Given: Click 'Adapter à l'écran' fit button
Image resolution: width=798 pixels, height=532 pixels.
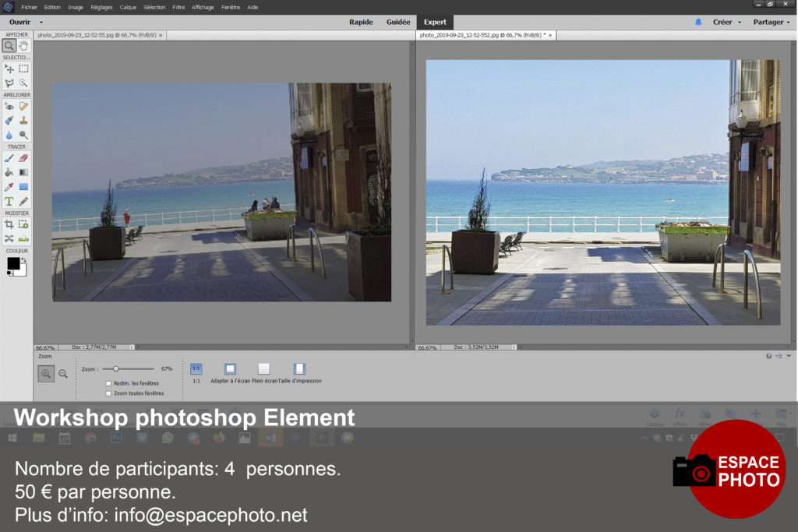Looking at the screenshot, I should [230, 368].
